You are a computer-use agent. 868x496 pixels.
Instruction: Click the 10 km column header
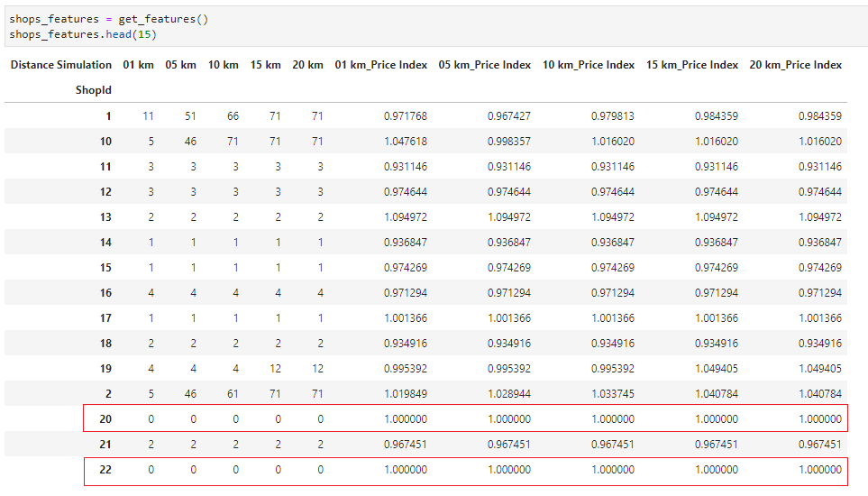tap(224, 65)
